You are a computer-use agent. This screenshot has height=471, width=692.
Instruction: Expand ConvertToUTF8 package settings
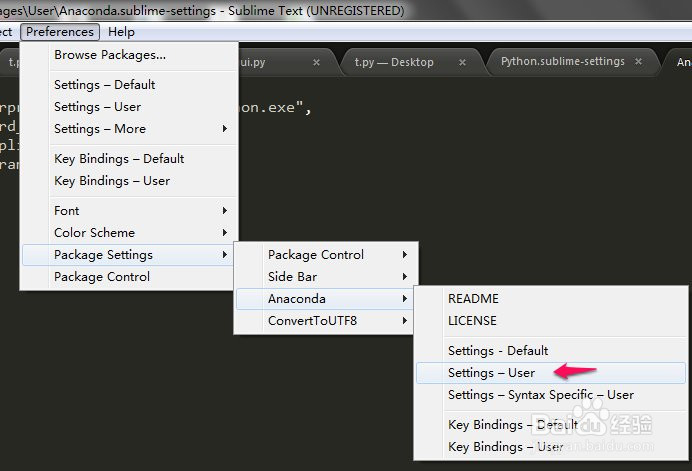326,321
